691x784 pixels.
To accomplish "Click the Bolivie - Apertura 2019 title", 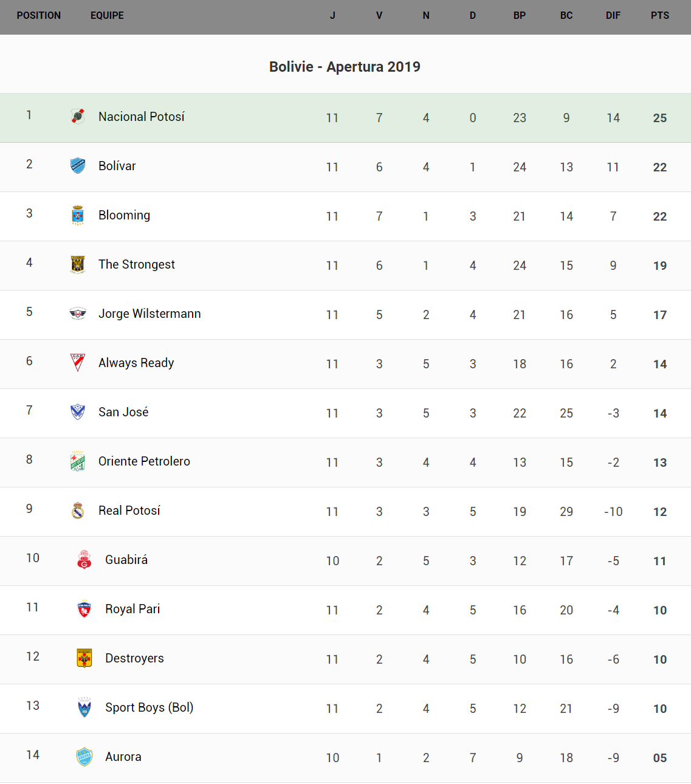I will click(345, 67).
